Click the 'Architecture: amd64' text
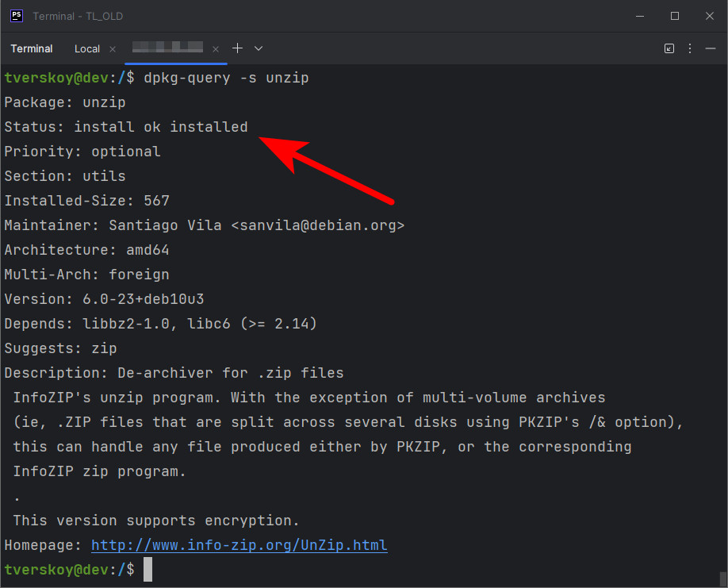The image size is (728, 588). tap(86, 250)
